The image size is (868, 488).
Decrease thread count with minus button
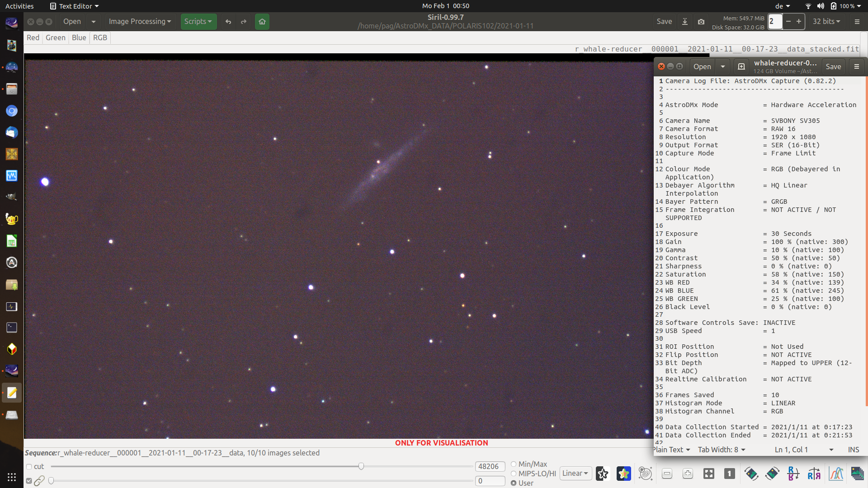pos(788,22)
